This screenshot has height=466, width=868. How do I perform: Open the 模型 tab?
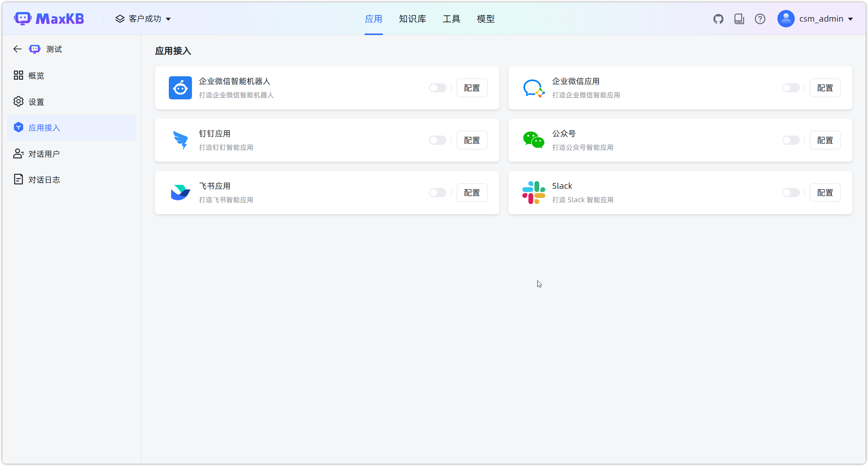(485, 19)
